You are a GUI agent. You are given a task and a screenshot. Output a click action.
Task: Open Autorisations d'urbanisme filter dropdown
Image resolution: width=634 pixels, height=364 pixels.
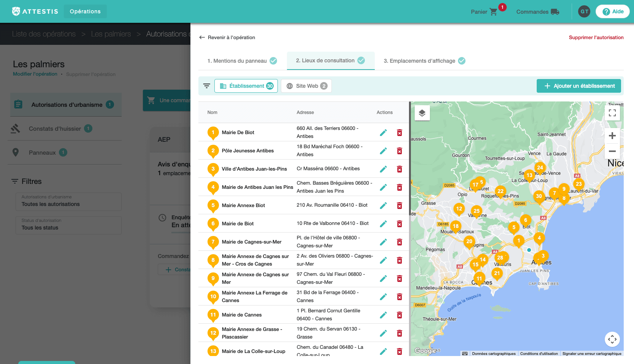coord(68,201)
